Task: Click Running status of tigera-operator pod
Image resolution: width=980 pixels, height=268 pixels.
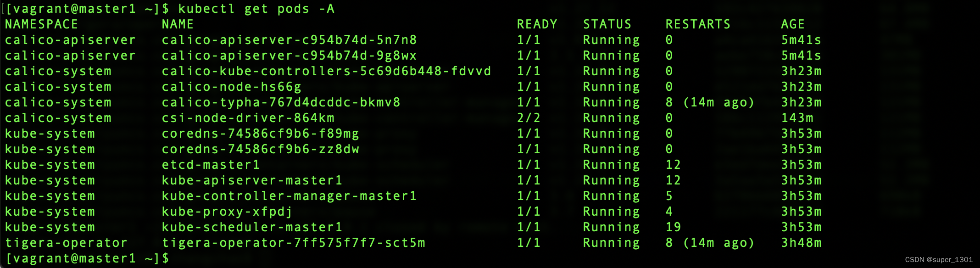Action: click(612, 243)
